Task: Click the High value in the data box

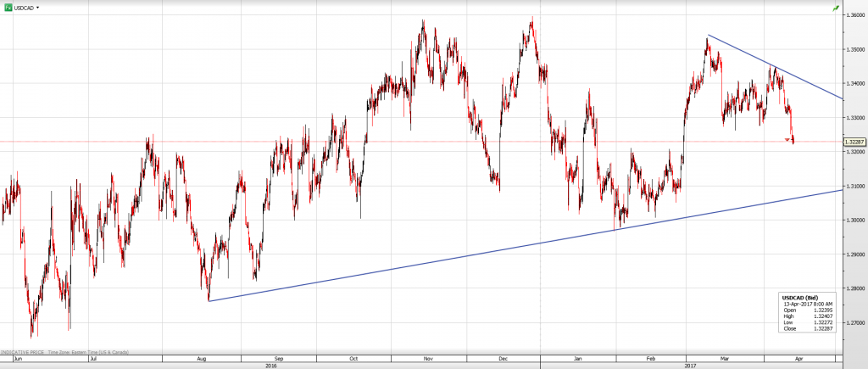Action: pos(820,314)
